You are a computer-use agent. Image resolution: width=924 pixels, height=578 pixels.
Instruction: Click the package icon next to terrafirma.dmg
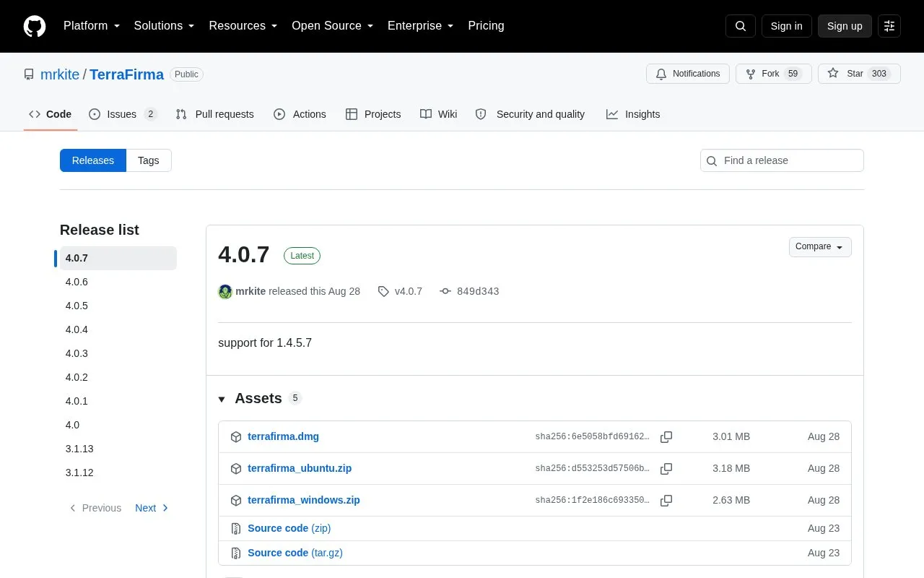point(235,437)
